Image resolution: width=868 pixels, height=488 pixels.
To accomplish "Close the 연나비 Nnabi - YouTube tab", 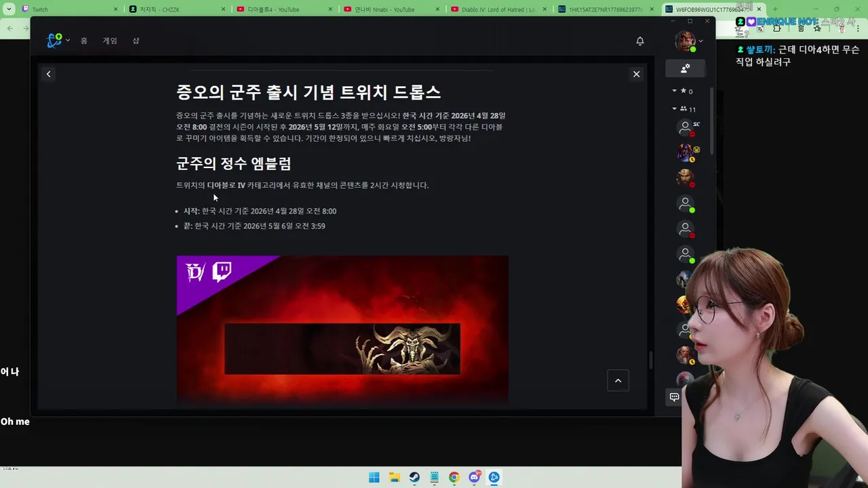I will (x=437, y=9).
